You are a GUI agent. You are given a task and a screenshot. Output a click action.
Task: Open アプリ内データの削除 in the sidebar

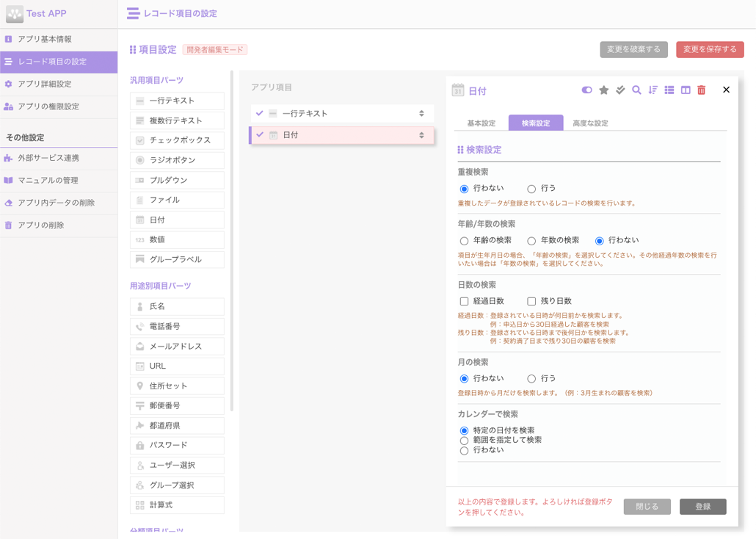coord(59,203)
